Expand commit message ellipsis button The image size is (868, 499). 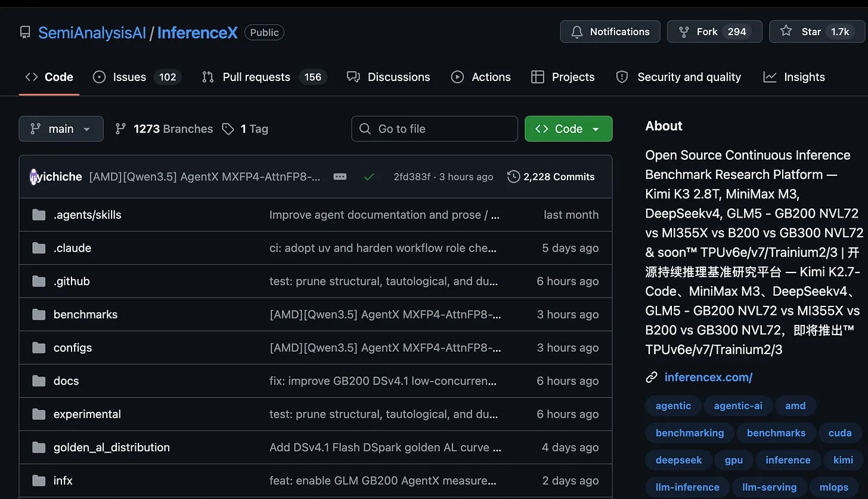click(340, 176)
